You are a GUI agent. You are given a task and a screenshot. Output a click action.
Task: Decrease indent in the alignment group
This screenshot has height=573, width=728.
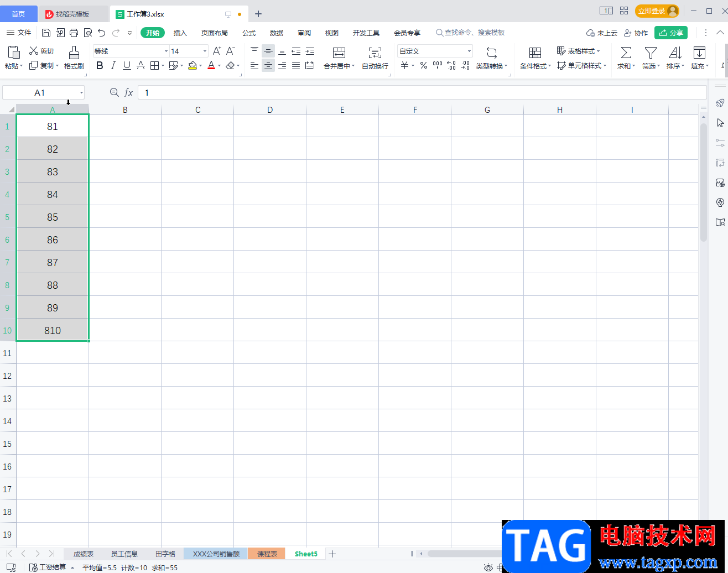(x=296, y=51)
